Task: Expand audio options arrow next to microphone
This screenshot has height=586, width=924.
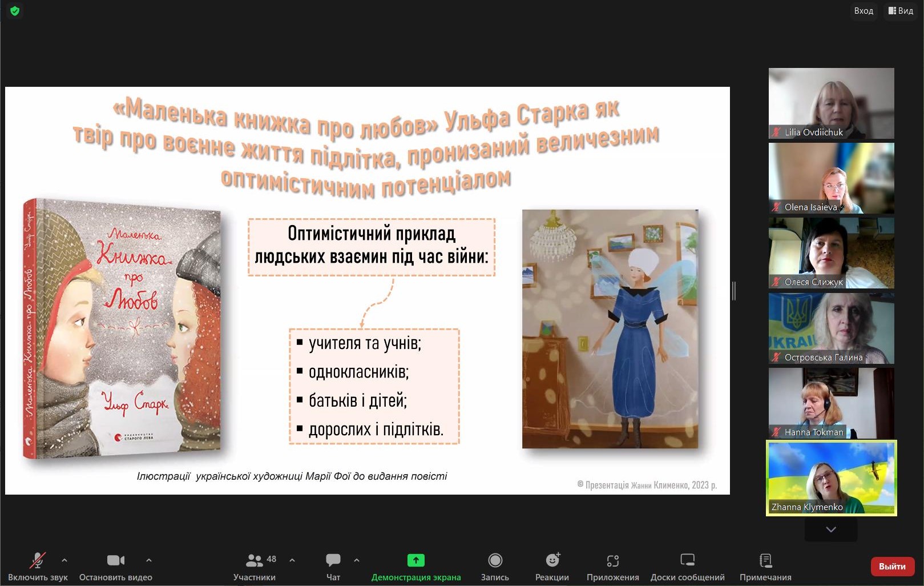Action: pos(64,560)
